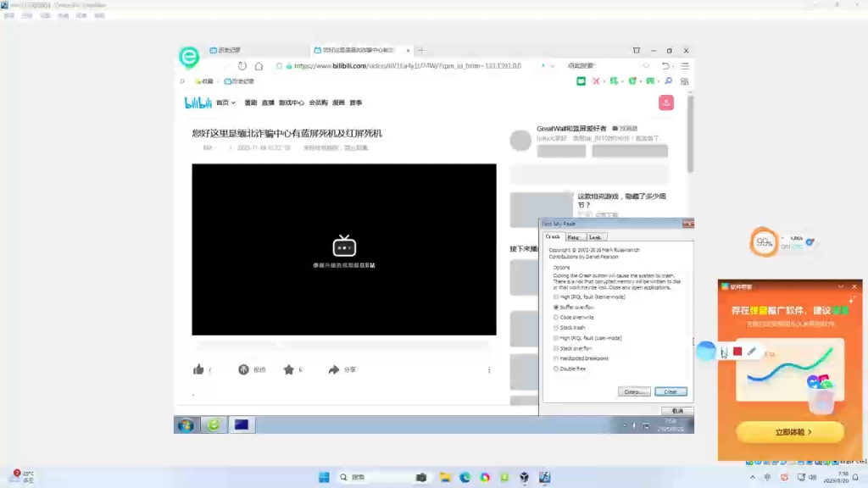Go to the browser home page
The height and width of the screenshot is (488, 868).
point(259,66)
